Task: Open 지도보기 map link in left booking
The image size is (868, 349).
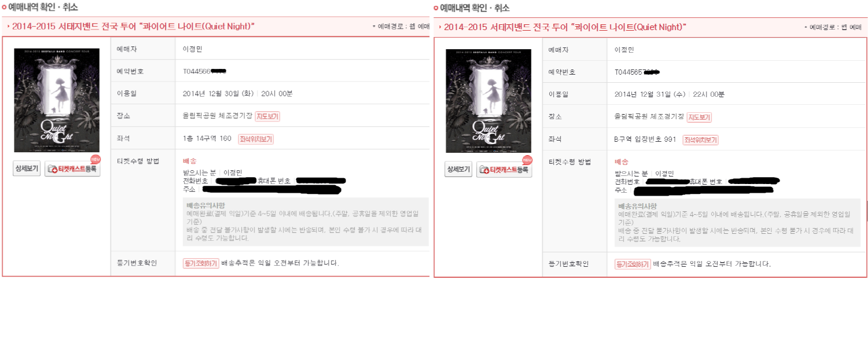Action: click(x=267, y=116)
